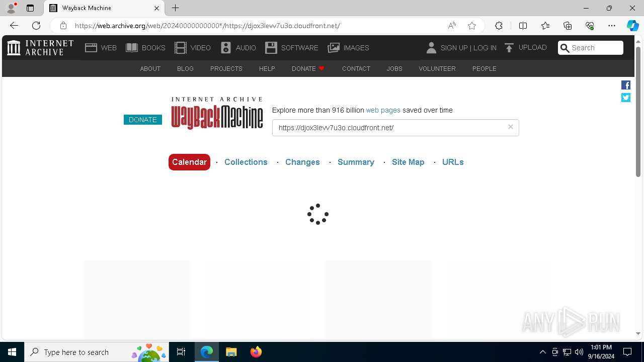Add this page to favorites star

[x=472, y=26]
